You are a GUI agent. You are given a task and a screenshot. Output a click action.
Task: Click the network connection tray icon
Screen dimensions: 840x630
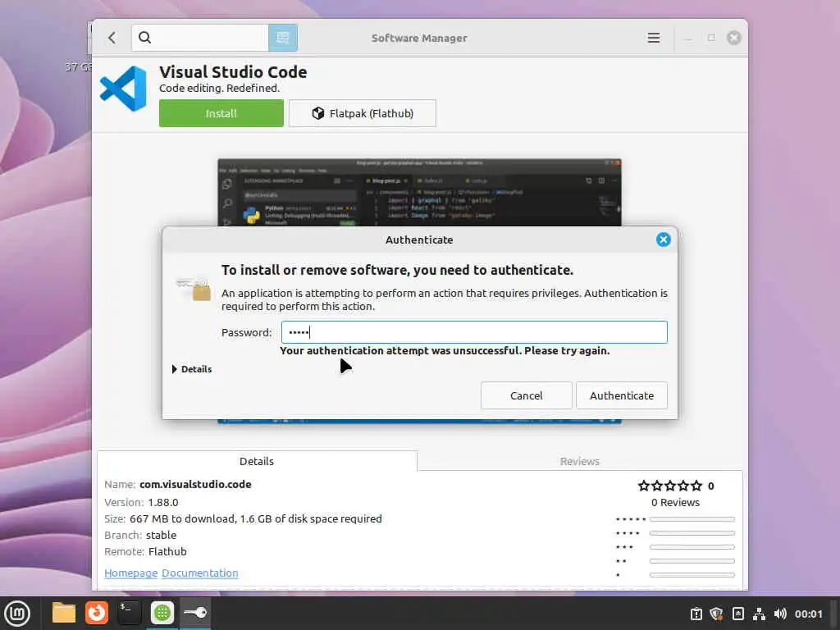759,614
